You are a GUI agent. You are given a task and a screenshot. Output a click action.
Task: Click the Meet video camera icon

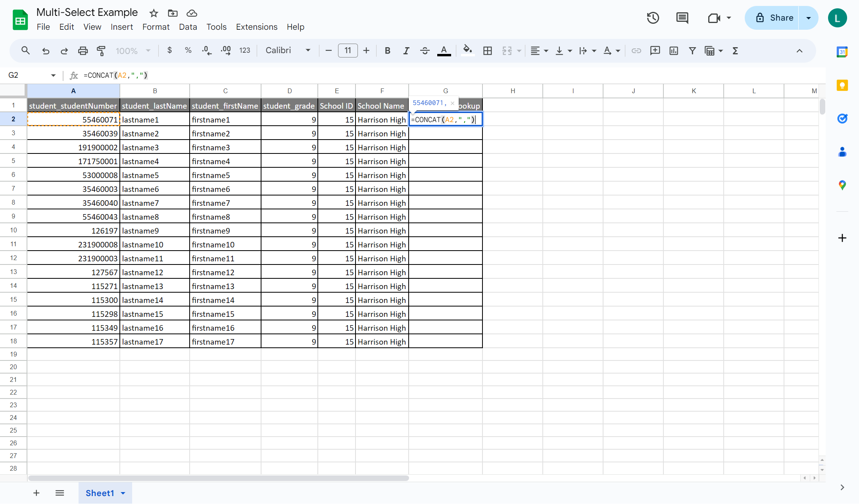pos(714,18)
